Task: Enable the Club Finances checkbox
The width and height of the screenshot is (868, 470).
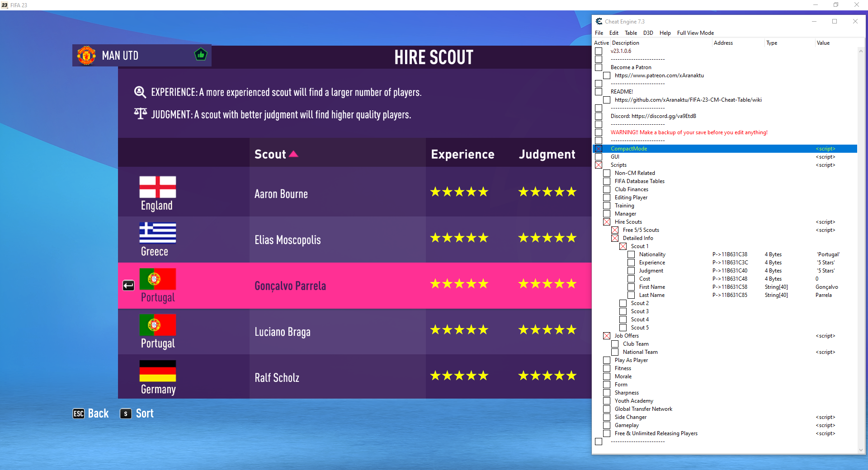Action: click(x=607, y=189)
